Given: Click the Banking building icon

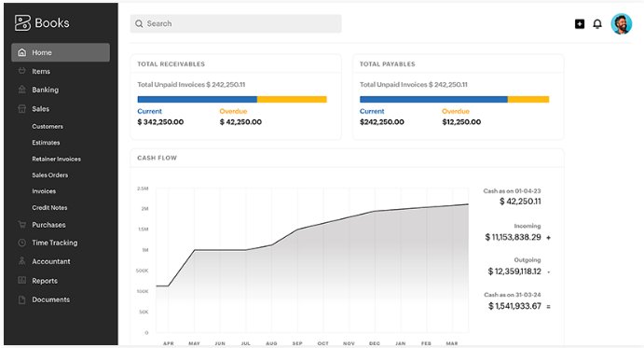Looking at the screenshot, I should click(22, 90).
